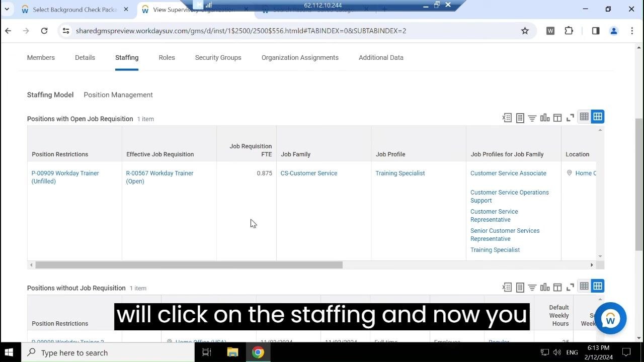Image resolution: width=644 pixels, height=362 pixels.
Task: Open Customer Service Operations Support profile link
Action: tap(510, 196)
